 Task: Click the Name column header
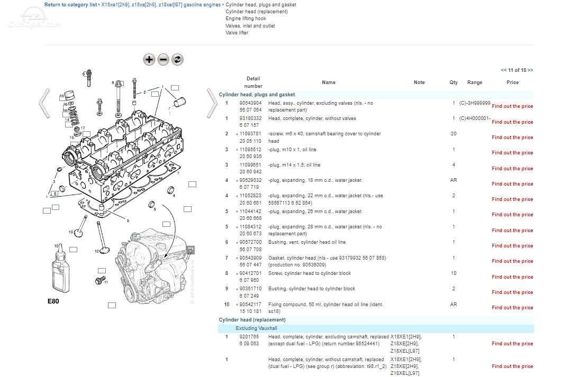329,82
